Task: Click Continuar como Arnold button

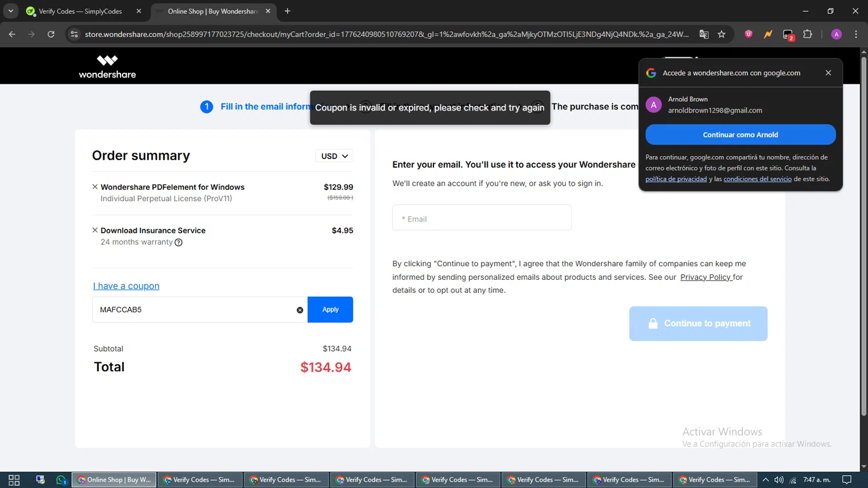Action: click(x=740, y=135)
